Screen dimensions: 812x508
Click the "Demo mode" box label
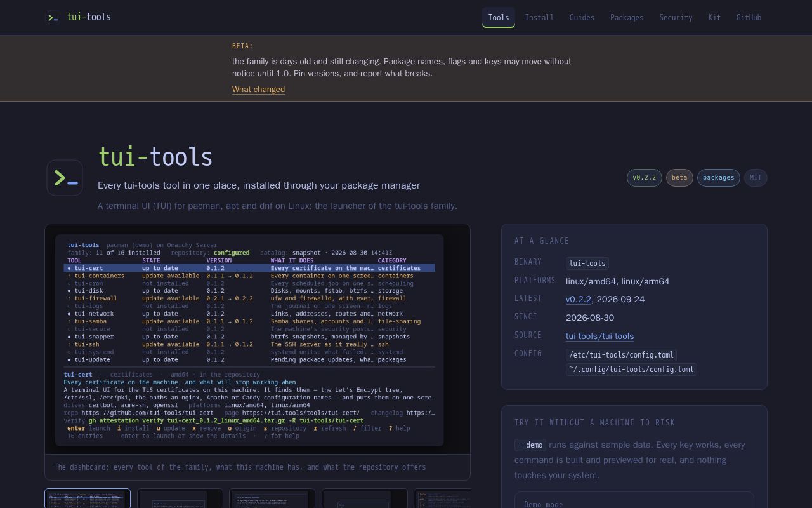pos(544,504)
